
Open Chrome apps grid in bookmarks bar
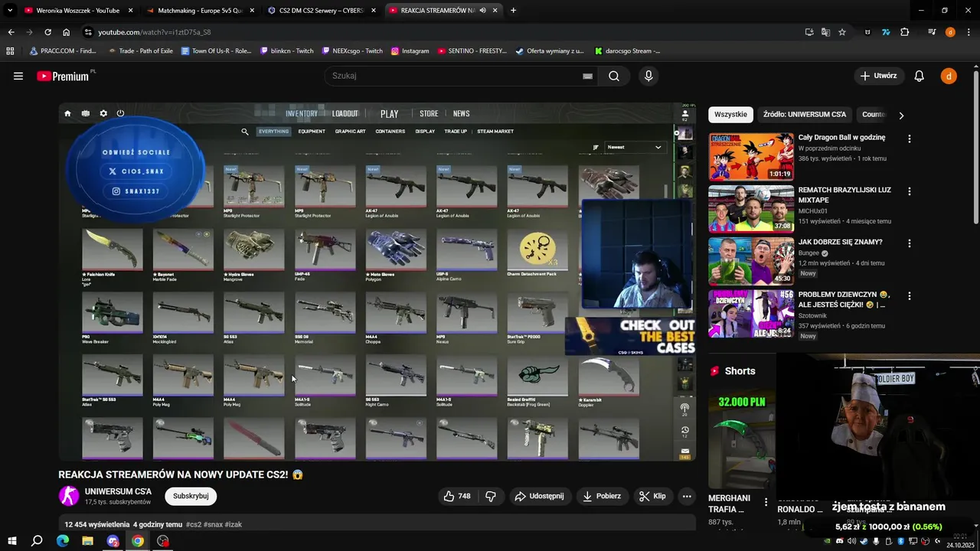point(10,51)
